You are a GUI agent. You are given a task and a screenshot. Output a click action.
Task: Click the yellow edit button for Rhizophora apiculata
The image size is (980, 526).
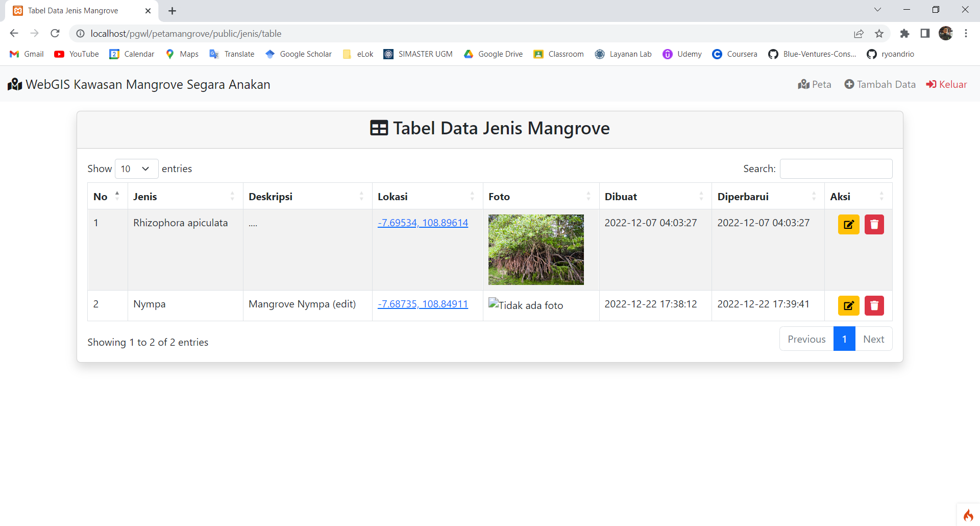[x=848, y=225]
